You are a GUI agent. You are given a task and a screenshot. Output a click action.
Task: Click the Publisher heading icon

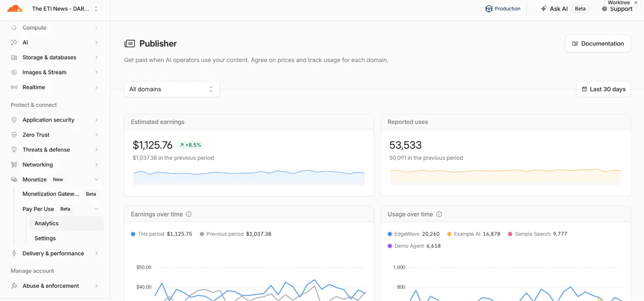130,44
